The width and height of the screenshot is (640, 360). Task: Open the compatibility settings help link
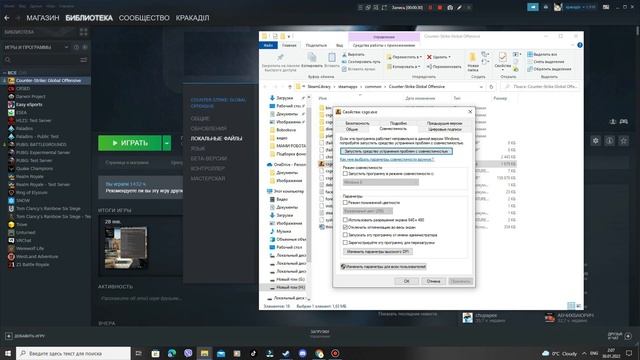point(387,160)
